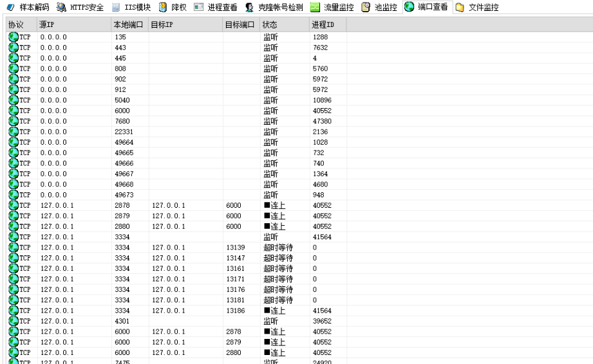The height and width of the screenshot is (364, 593).
Task: Sort by the 本地端口 column header
Action: [129, 24]
